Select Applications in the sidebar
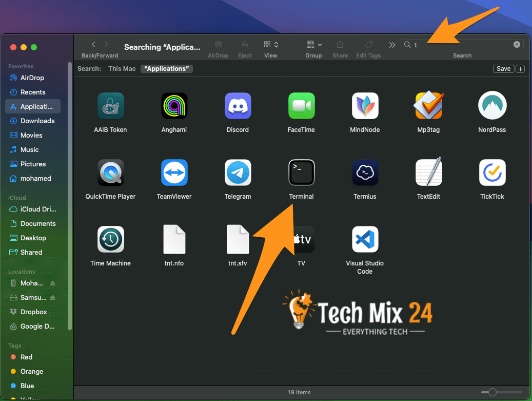This screenshot has width=532, height=401. tap(32, 106)
